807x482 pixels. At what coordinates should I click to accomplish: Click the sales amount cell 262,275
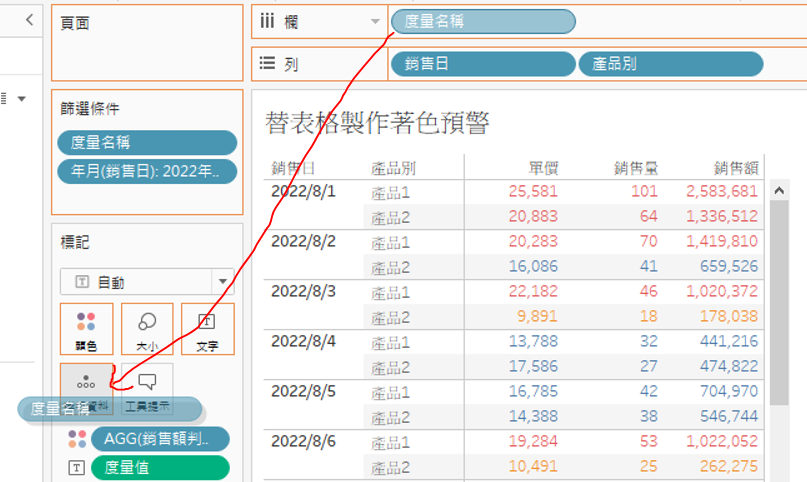[729, 466]
